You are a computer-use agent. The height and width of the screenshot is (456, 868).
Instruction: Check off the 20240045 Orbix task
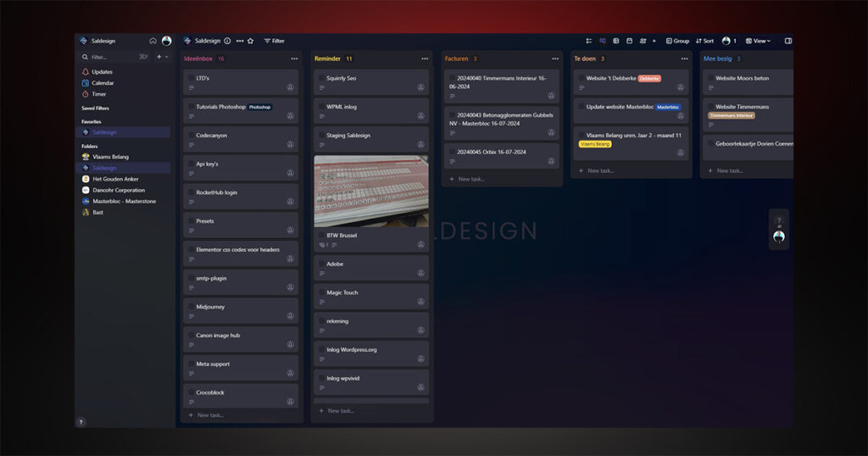click(x=453, y=152)
